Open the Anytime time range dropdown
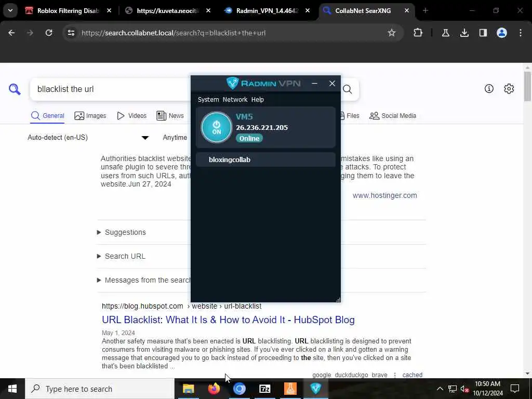The image size is (532, 399). click(176, 137)
